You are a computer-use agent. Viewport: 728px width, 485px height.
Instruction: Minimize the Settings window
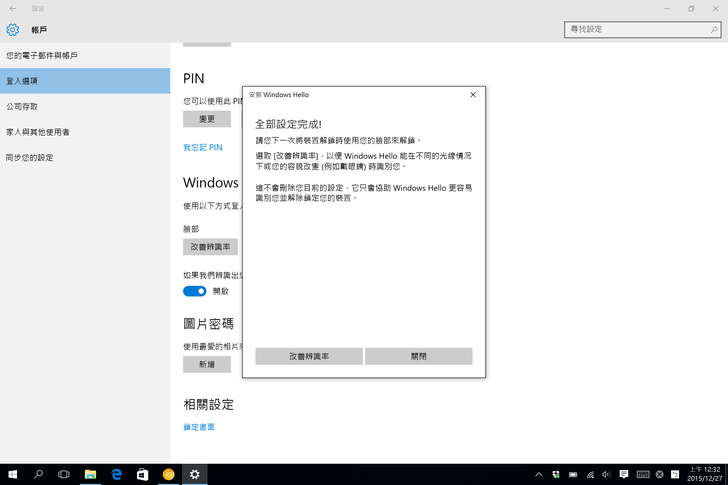pos(667,8)
